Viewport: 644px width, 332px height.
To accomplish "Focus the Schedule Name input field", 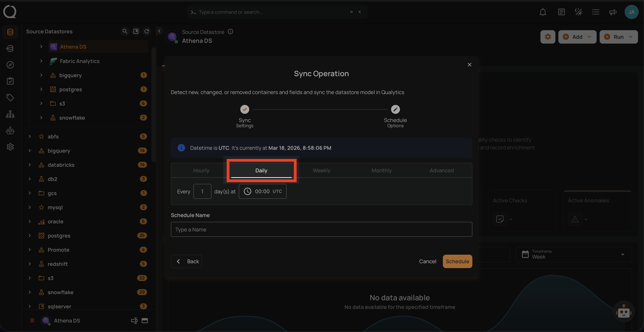I will pyautogui.click(x=321, y=229).
